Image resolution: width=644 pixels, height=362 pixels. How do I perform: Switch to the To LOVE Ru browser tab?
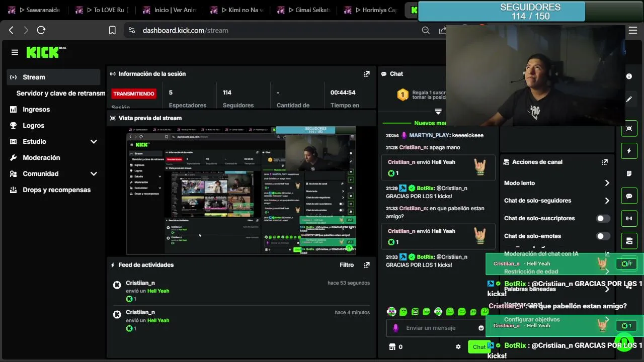click(102, 10)
